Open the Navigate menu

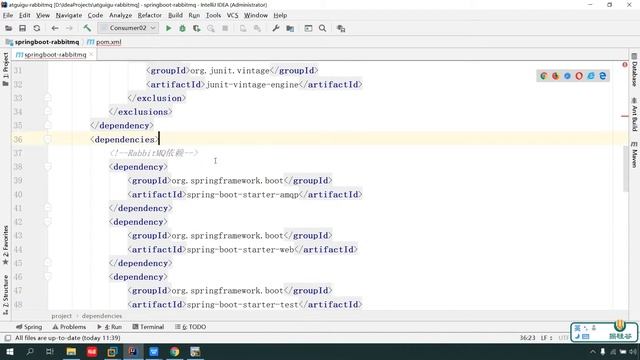[x=69, y=15]
